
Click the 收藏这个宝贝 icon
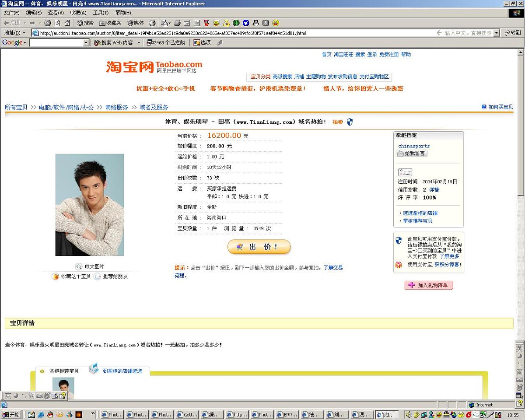[x=56, y=276]
